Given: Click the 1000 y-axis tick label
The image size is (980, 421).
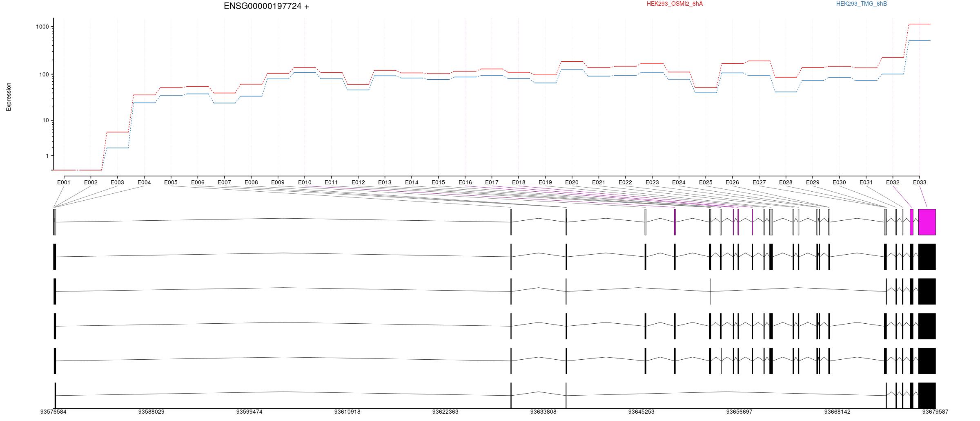Looking at the screenshot, I should click(x=42, y=27).
